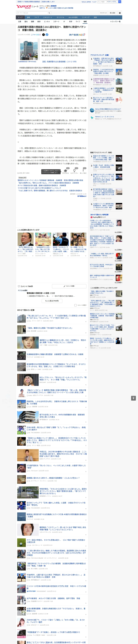This screenshot has width=138, height=644.
Task: Switch to the 速報 tab
Action: point(28,17)
